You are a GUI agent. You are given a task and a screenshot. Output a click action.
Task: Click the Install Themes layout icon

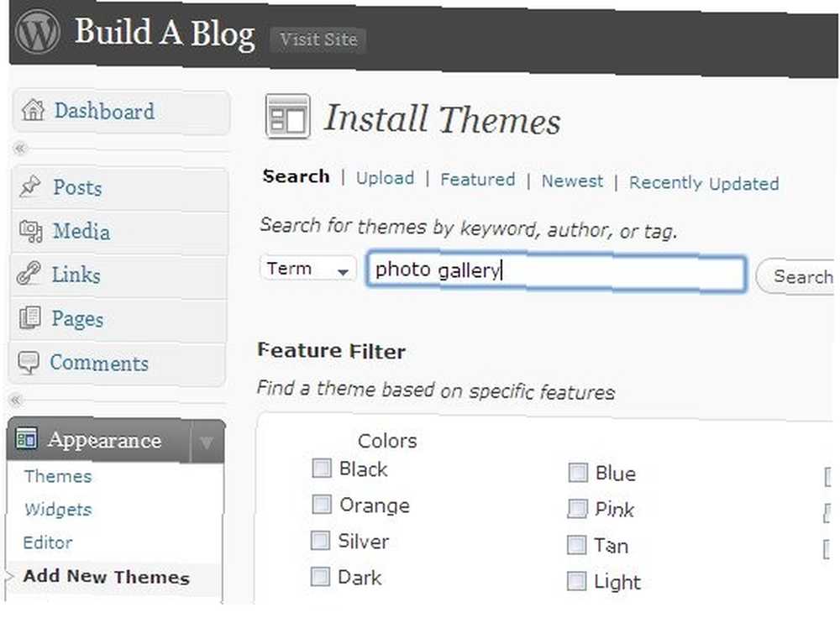tap(287, 117)
